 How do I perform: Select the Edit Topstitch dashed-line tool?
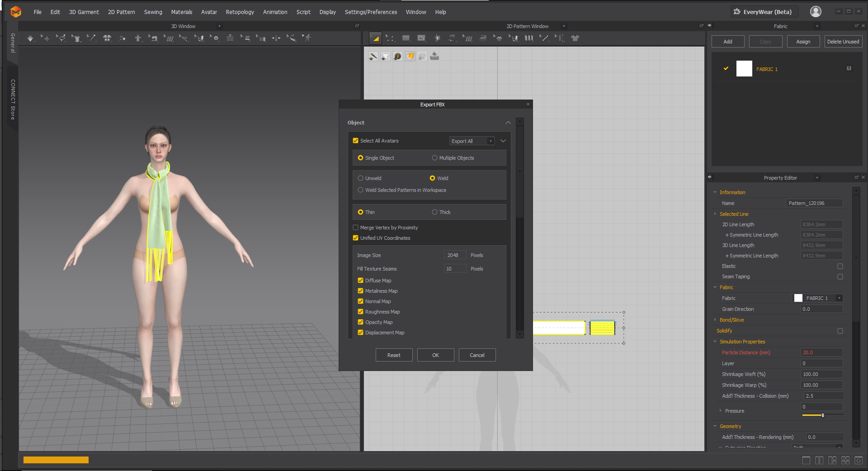click(x=544, y=38)
